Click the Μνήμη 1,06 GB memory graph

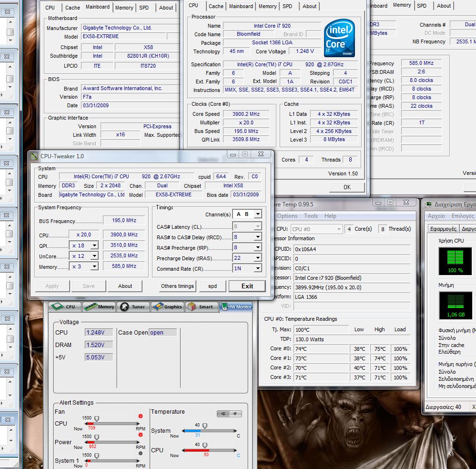tap(456, 305)
